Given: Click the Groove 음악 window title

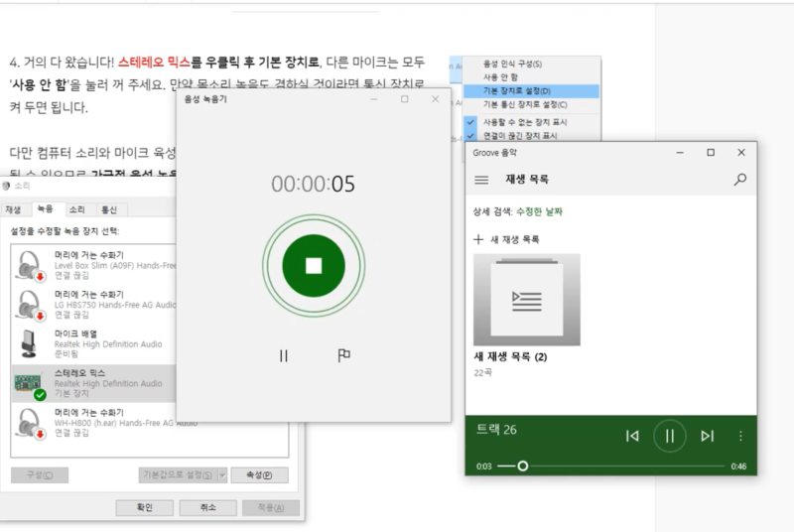Looking at the screenshot, I should pyautogui.click(x=494, y=153).
